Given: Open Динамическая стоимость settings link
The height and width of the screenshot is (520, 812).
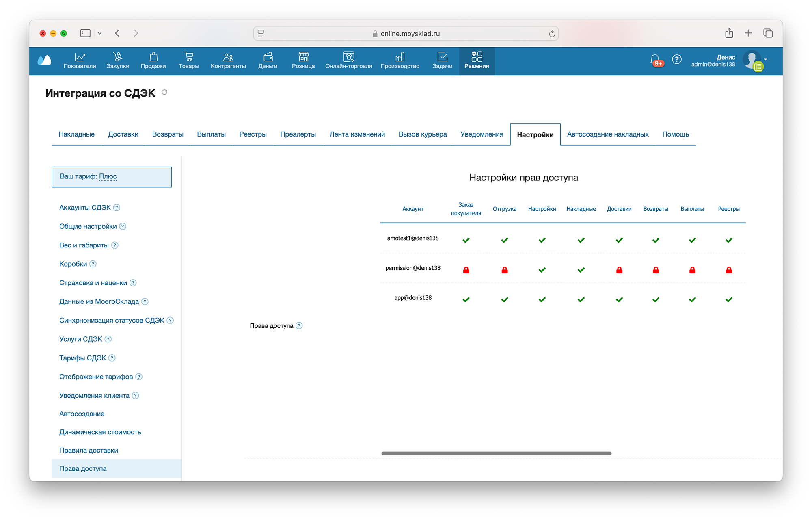Looking at the screenshot, I should pyautogui.click(x=100, y=432).
